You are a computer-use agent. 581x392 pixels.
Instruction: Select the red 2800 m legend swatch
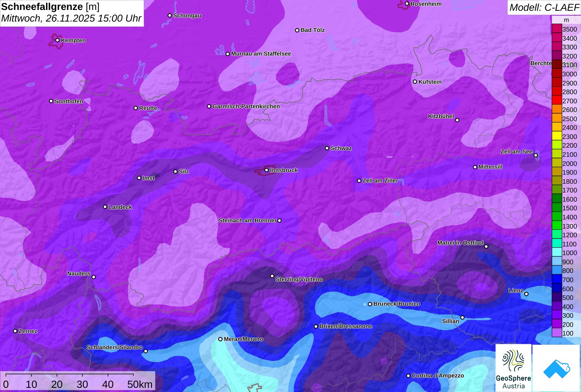coord(557,92)
